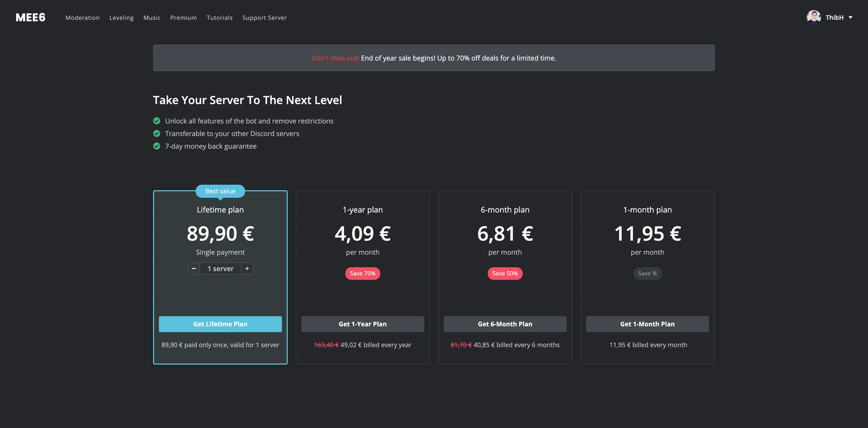Click the checkmark beside transferable servers line

point(156,133)
